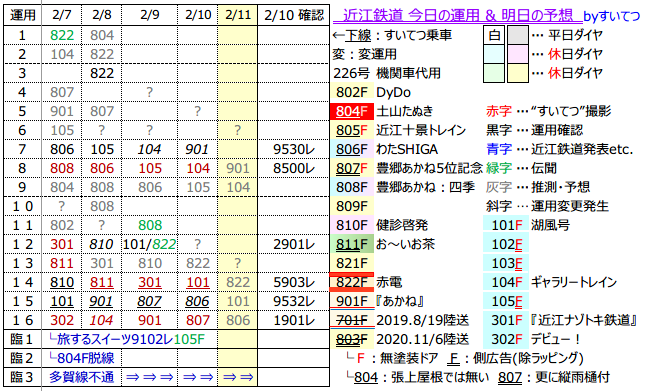650x391 pixels.
Task: Select the green 808 cell in row 11
Action: coord(150,226)
